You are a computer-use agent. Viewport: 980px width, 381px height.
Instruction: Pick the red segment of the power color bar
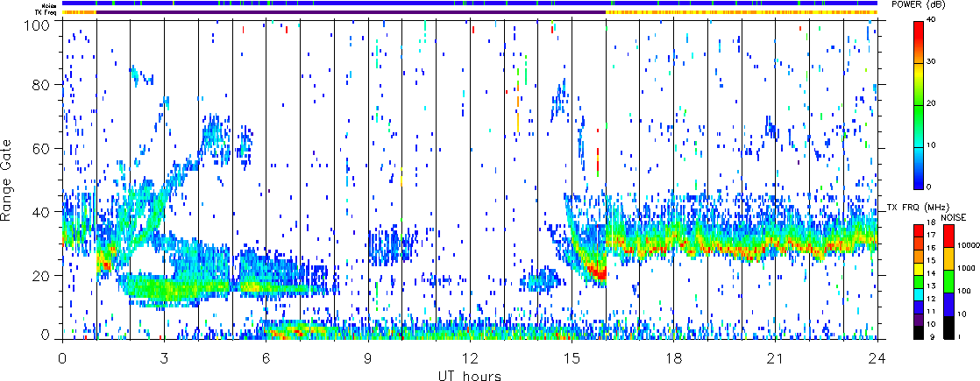(920, 32)
